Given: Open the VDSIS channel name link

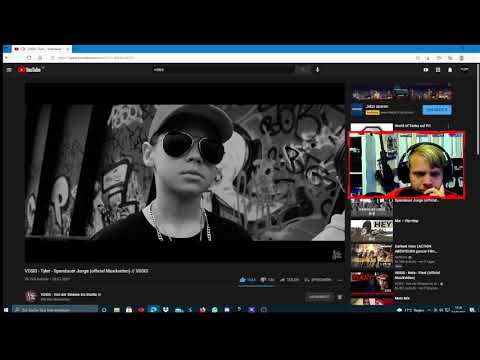Looking at the screenshot, I should pos(70,294).
